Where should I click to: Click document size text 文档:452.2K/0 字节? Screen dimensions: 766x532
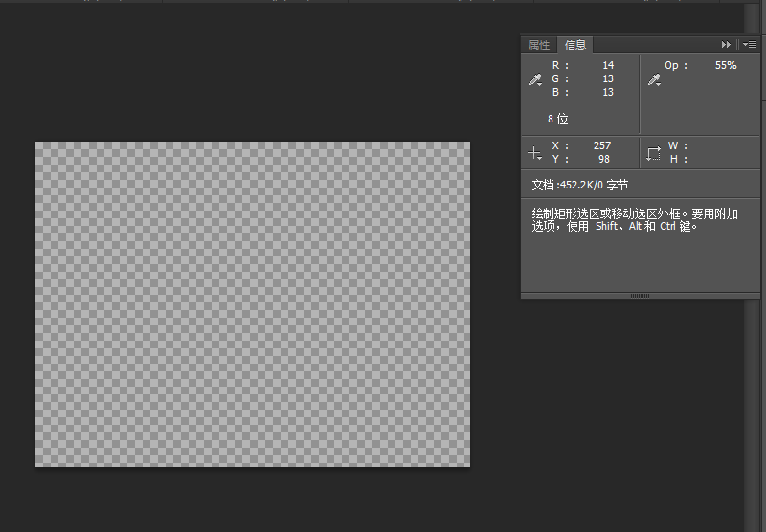(580, 185)
